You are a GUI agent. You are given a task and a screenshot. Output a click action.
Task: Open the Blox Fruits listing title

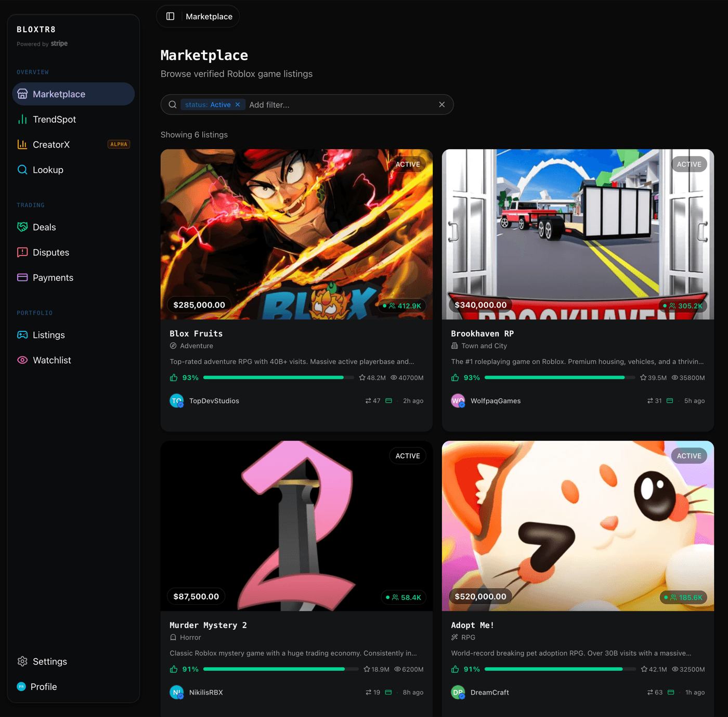(x=196, y=334)
